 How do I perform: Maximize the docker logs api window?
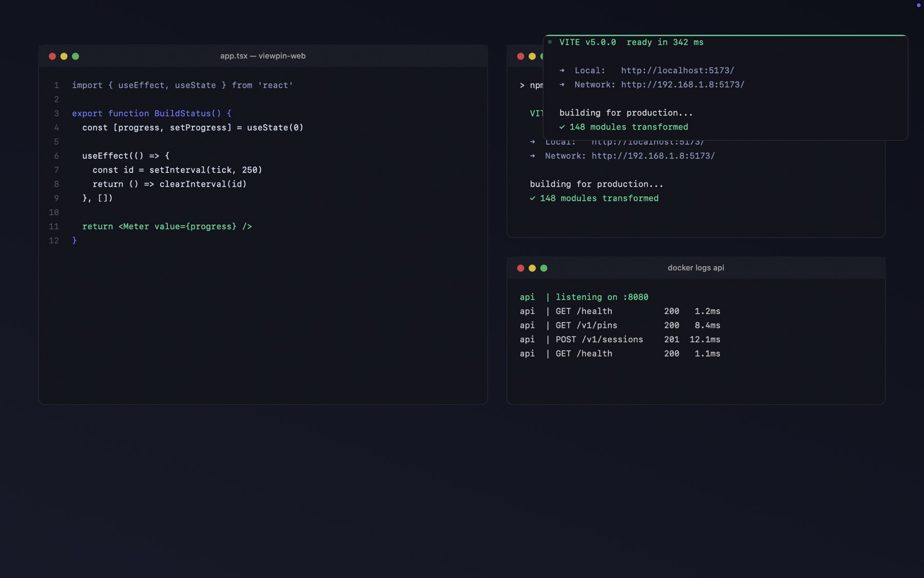coord(544,268)
